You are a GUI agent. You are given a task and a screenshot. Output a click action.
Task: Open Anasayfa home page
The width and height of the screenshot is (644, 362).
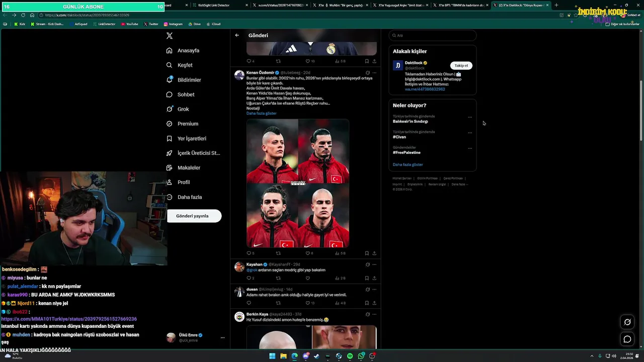coord(183,51)
